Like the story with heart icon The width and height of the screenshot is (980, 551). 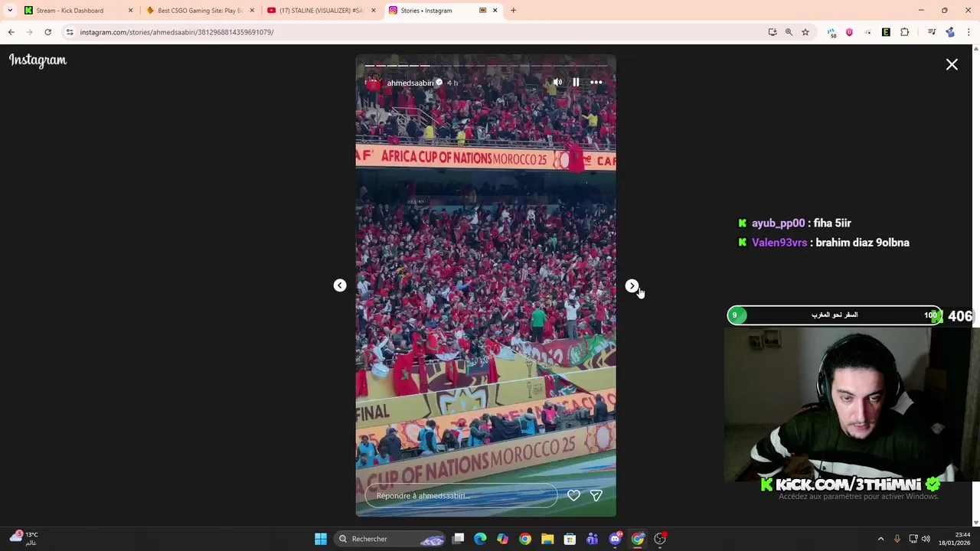pos(573,496)
